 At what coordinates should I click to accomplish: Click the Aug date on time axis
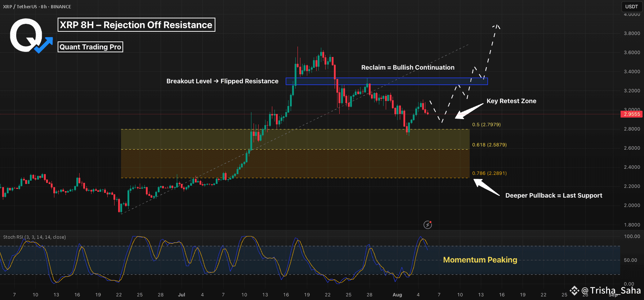(x=397, y=295)
